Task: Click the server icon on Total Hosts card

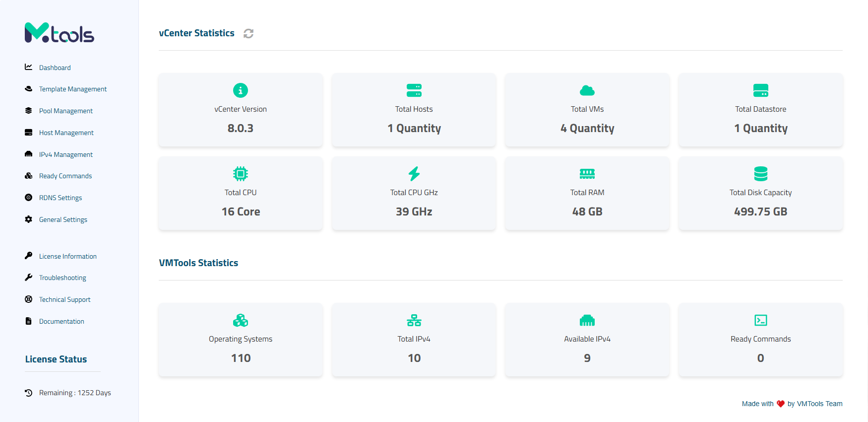Action: pyautogui.click(x=414, y=90)
